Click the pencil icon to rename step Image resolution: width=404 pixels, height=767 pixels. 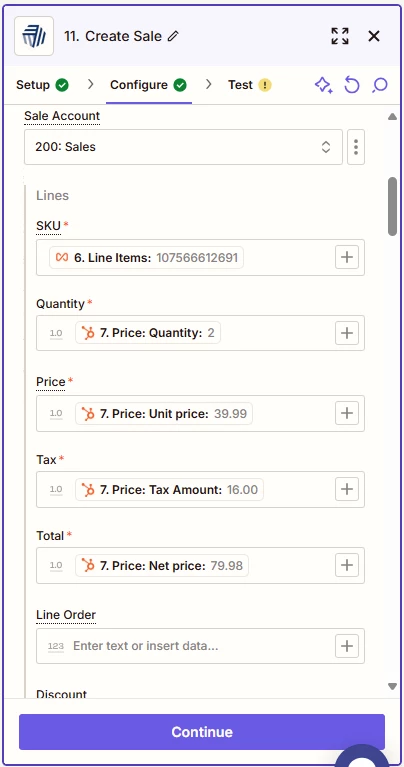tap(173, 36)
